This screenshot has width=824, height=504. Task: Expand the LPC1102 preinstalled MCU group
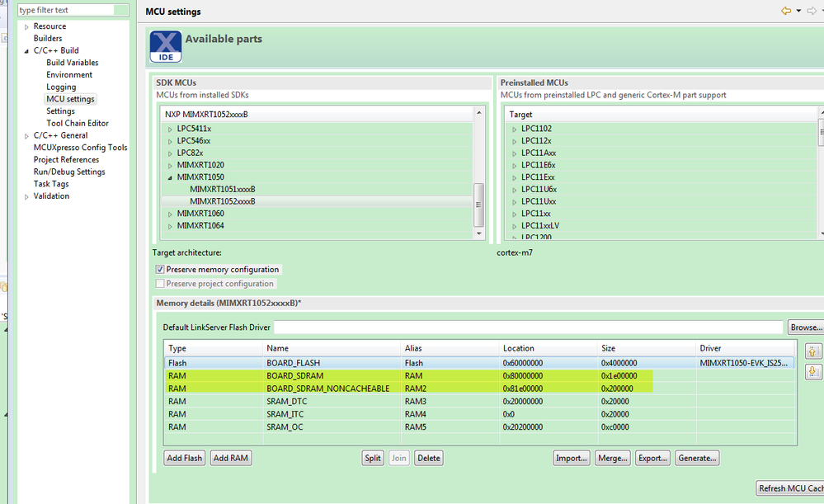[x=514, y=130]
